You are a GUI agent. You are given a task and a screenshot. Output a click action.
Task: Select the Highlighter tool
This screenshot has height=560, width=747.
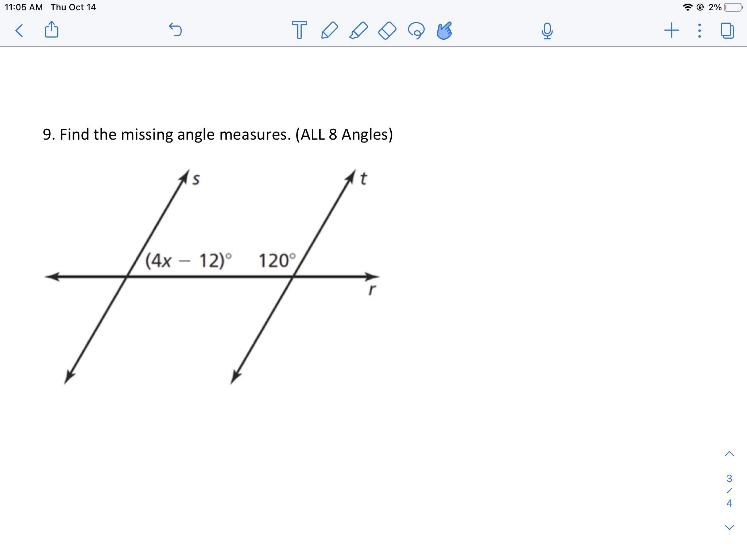pos(358,30)
